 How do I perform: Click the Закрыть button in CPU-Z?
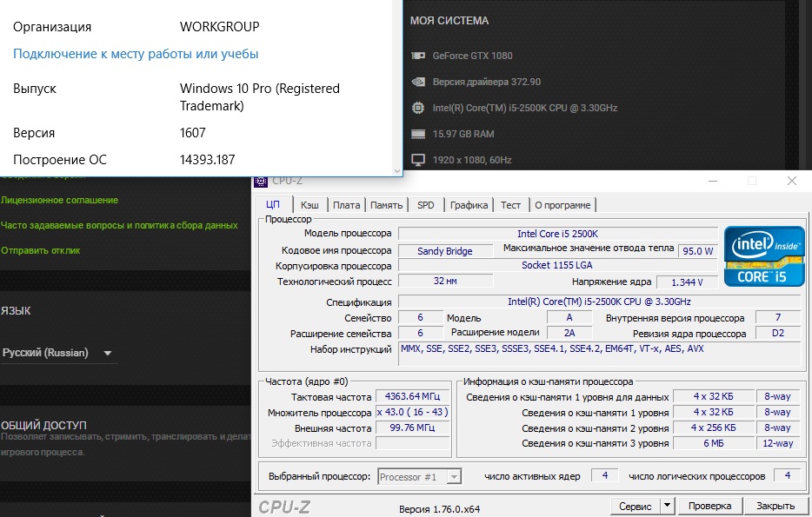(x=775, y=506)
